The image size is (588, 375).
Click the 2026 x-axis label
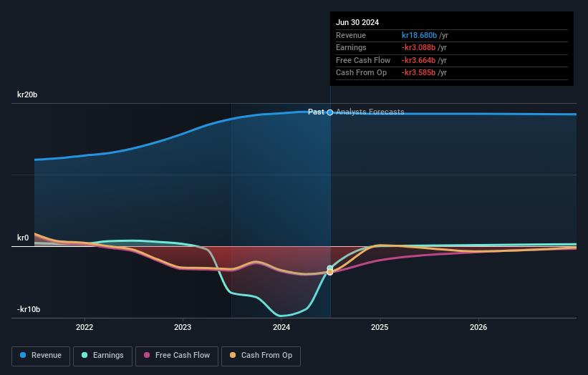coord(478,327)
